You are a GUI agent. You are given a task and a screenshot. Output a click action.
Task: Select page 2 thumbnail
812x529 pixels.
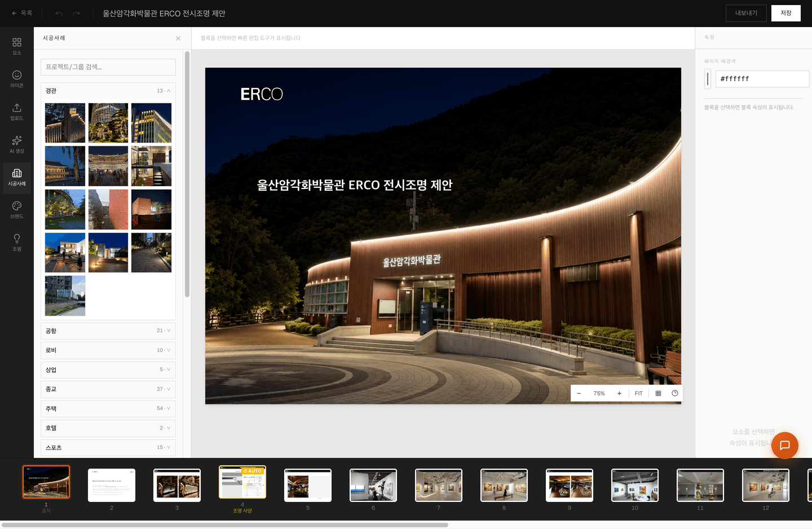112,485
